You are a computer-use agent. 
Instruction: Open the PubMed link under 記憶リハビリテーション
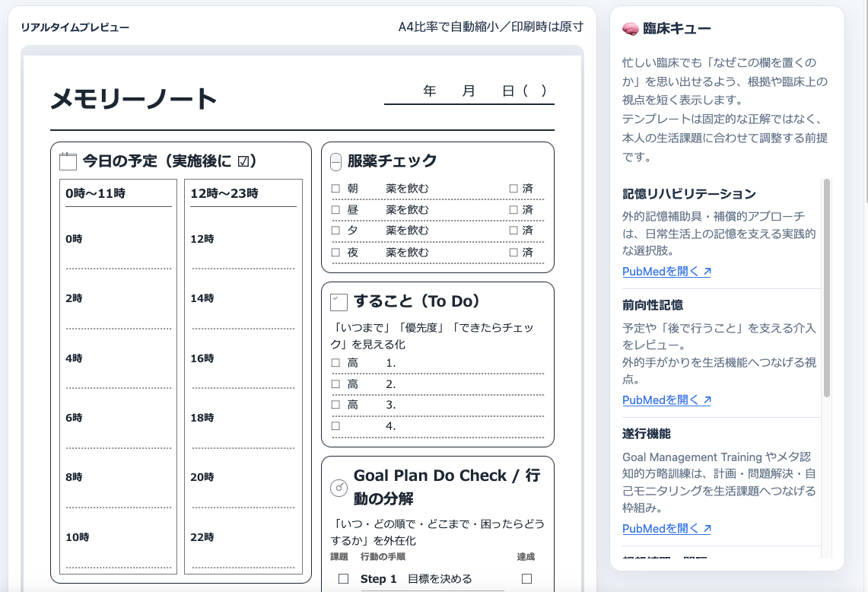[666, 272]
